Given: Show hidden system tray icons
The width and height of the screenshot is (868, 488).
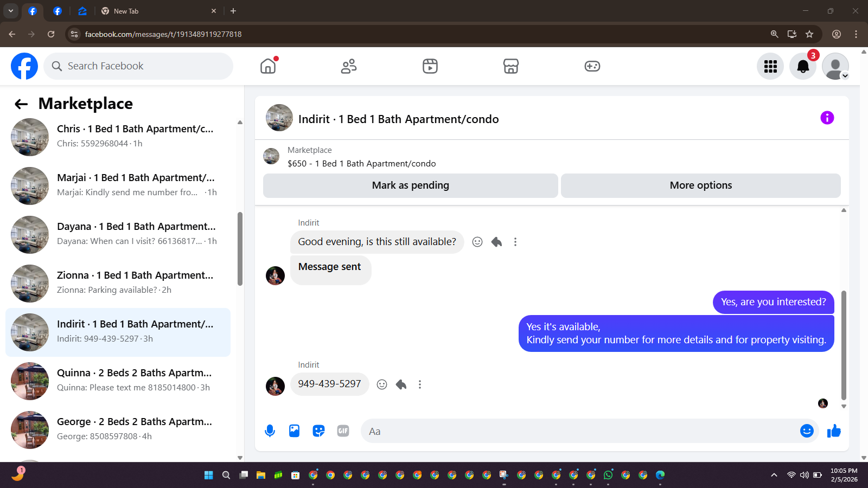Looking at the screenshot, I should (774, 475).
